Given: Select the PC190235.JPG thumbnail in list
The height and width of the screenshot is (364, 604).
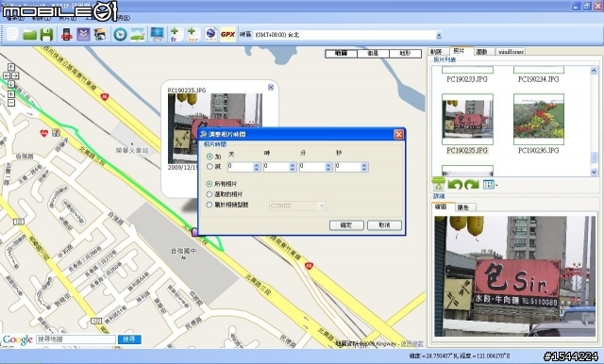Looking at the screenshot, I should coord(467,119).
